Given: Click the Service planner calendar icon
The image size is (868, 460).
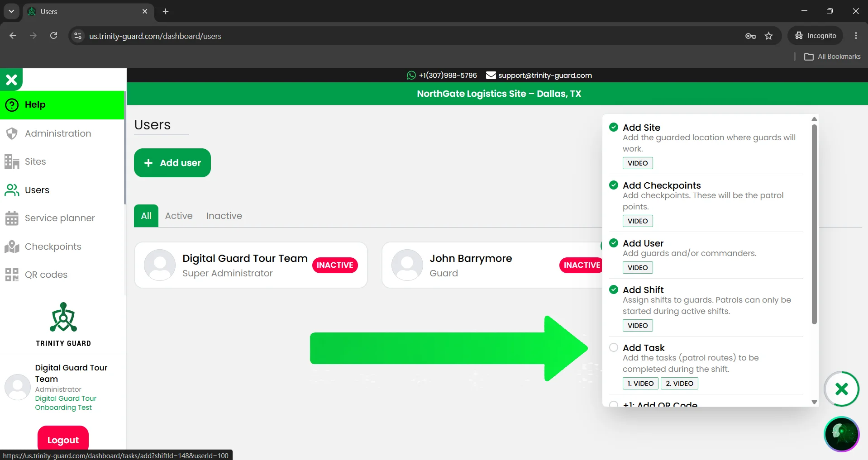Looking at the screenshot, I should 12,218.
